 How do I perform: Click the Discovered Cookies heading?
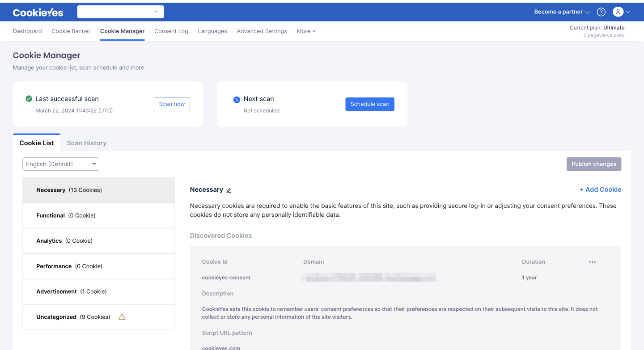point(221,236)
